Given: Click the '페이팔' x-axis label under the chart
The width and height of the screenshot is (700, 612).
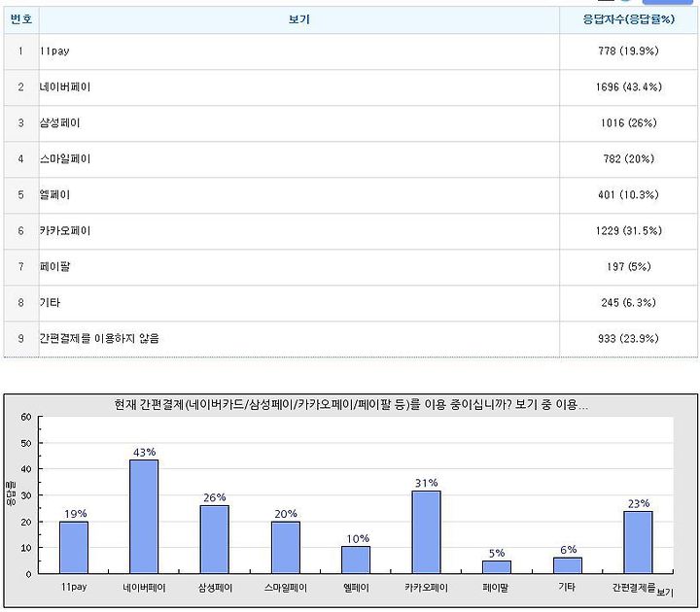Looking at the screenshot, I should coord(496,588).
